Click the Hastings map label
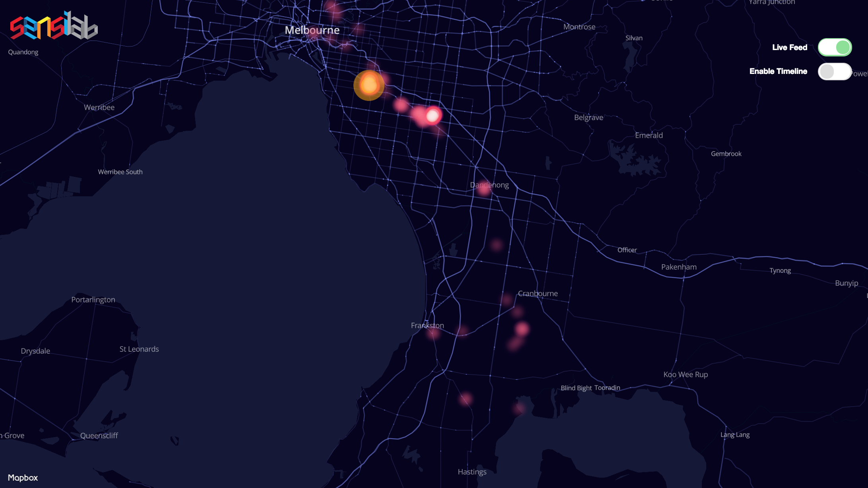 [472, 472]
